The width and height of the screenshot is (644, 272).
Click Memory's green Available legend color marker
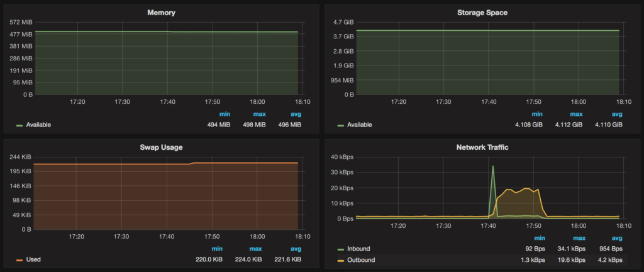click(19, 125)
